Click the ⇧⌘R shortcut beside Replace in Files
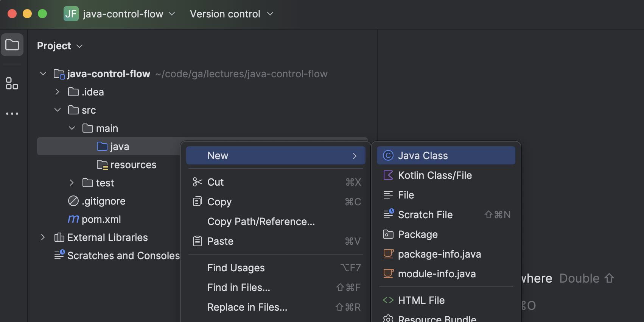Viewport: 644px width, 322px height. tap(348, 307)
